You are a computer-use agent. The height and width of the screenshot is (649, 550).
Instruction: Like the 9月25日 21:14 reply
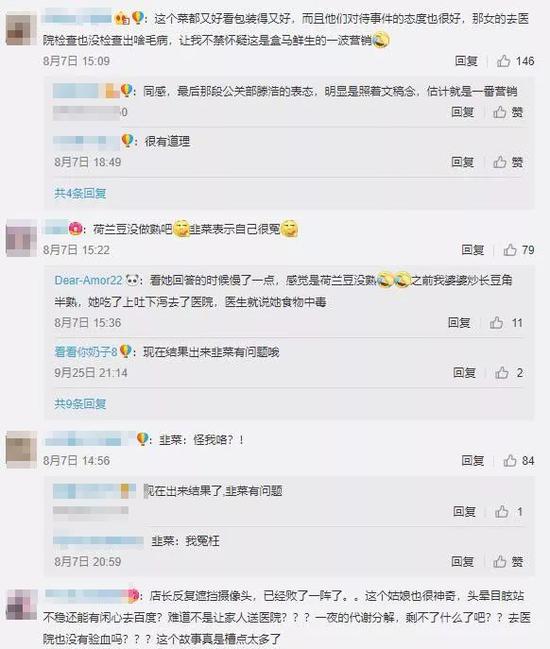click(x=502, y=373)
